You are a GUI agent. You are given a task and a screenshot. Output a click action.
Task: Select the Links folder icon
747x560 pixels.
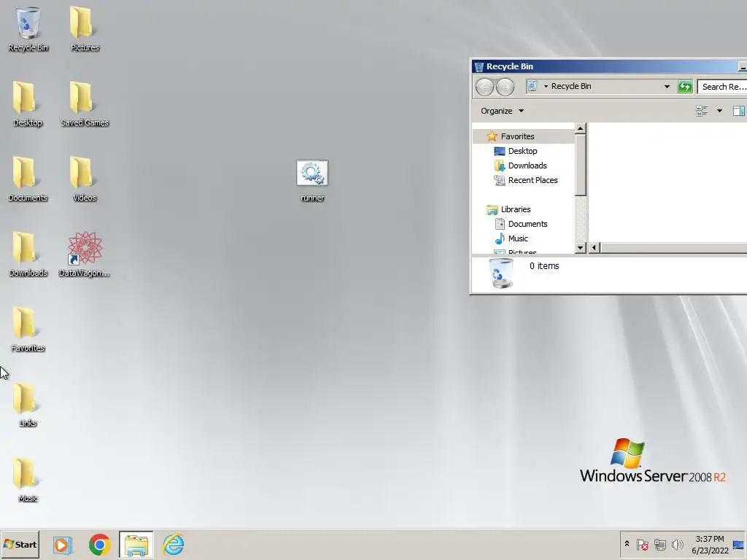point(28,405)
